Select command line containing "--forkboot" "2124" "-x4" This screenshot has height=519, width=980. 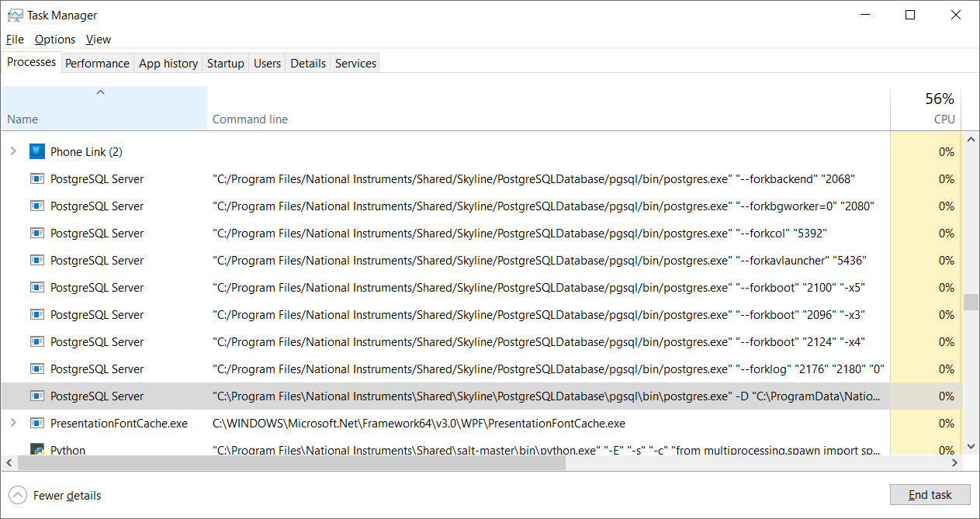[539, 342]
